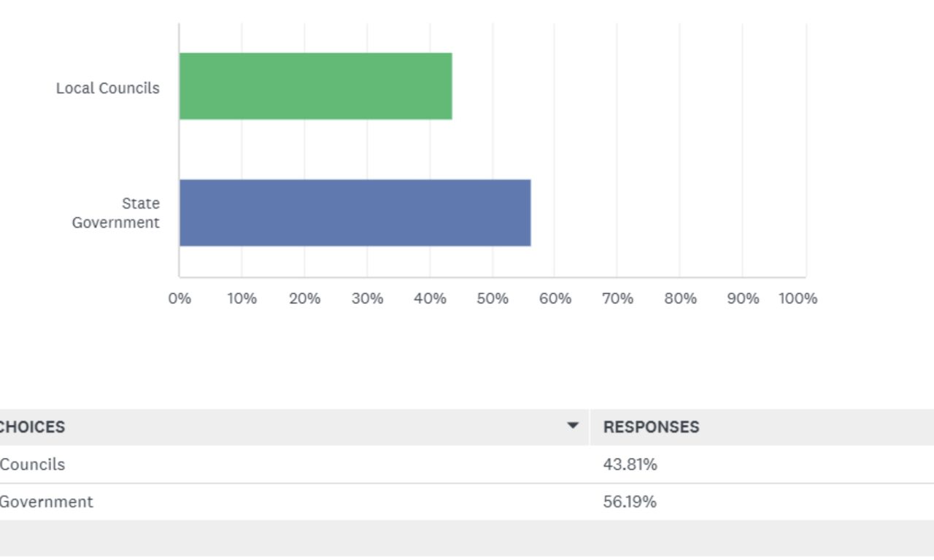934x560 pixels.
Task: Click the gray footer row under table
Action: tap(467, 538)
